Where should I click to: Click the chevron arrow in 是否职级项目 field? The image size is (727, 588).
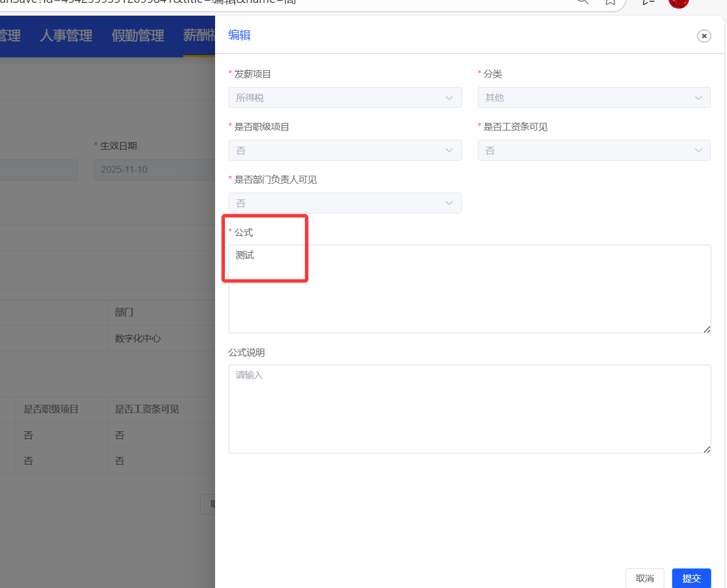tap(449, 151)
